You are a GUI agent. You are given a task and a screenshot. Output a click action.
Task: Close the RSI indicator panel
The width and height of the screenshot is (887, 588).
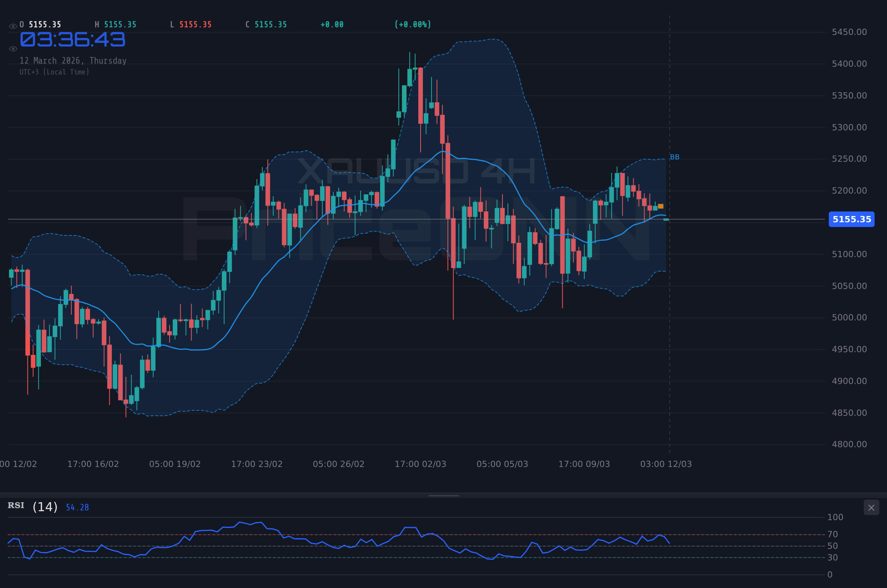coord(871,507)
